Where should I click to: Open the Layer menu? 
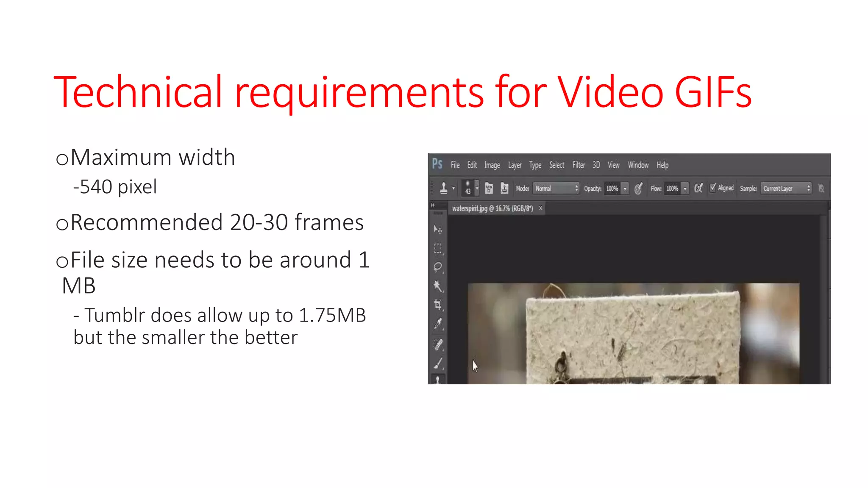tap(515, 165)
